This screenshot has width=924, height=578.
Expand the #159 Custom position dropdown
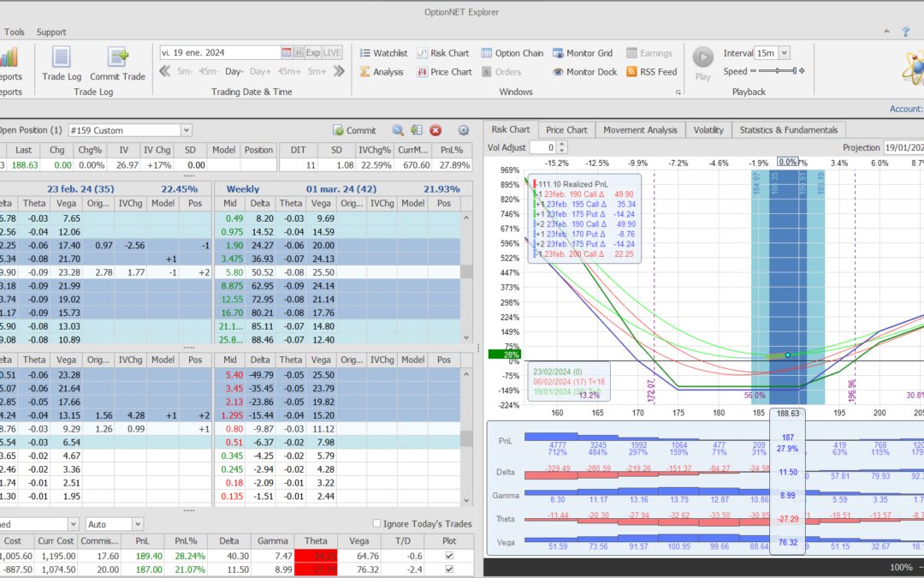click(187, 130)
